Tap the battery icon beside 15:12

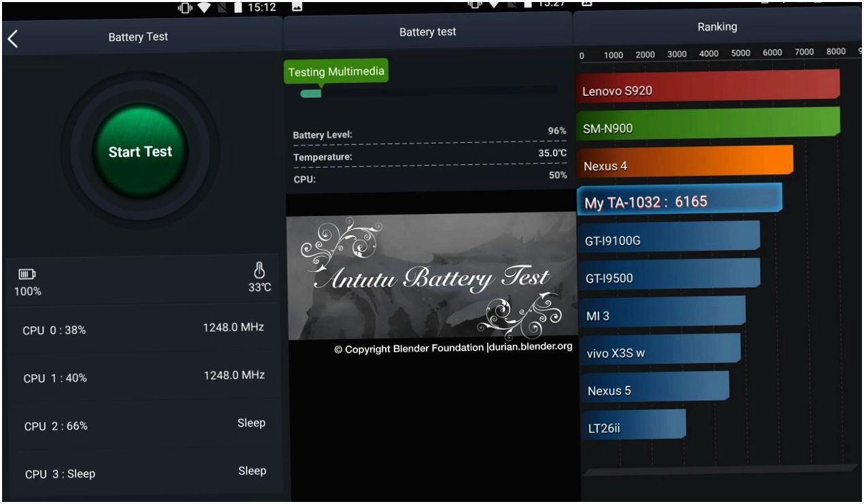tap(238, 7)
